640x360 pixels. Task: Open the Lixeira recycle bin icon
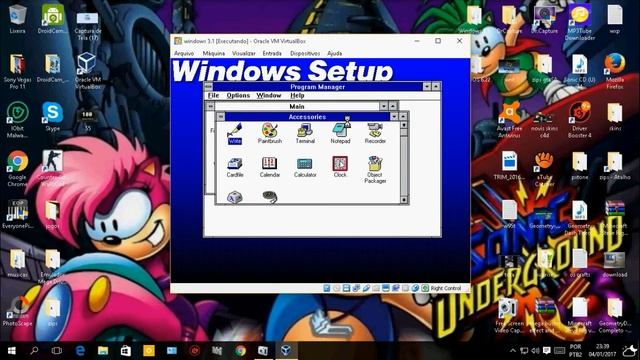tap(17, 19)
